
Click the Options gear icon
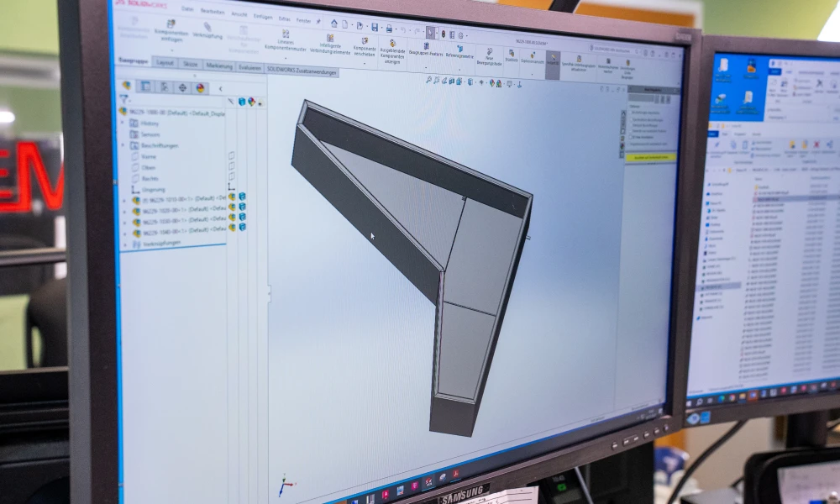(460, 35)
